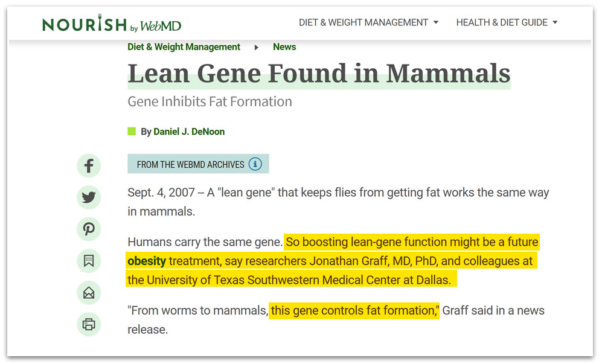Go to Nourish by WebMD logo
Screen dimensions: 602x364
[x=112, y=24]
